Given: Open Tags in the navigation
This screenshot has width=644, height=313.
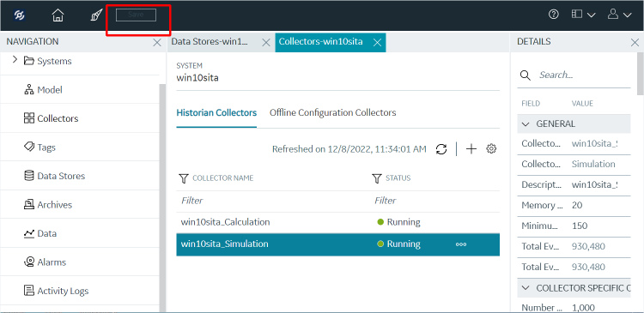Looking at the screenshot, I should coord(39,147).
